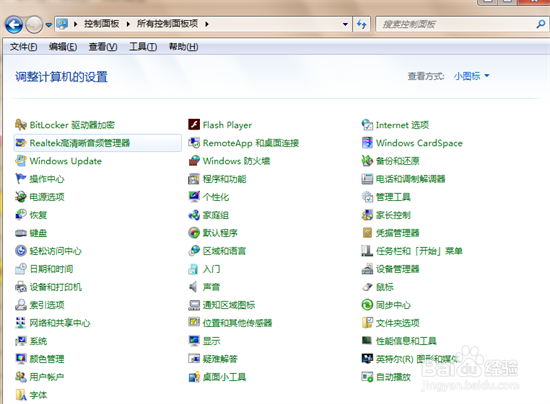
Task: Open the 键盘 keyboard icon
Action: tap(21, 233)
